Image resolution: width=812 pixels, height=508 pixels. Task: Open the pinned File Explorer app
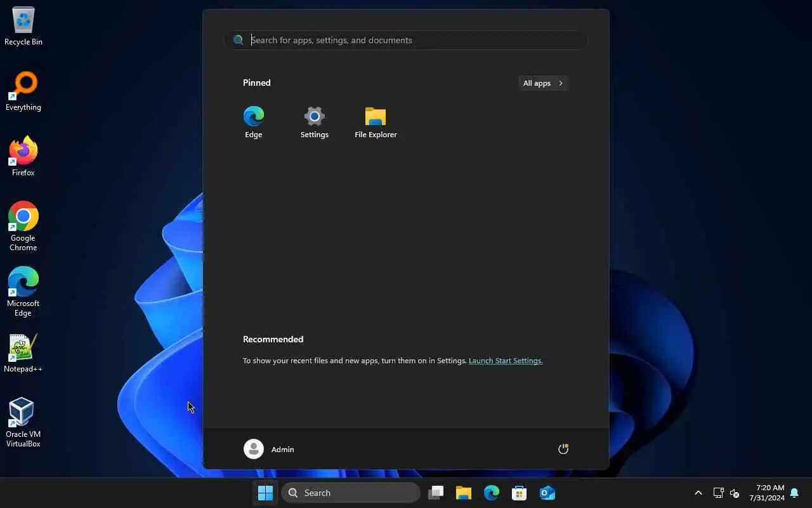[x=376, y=122]
